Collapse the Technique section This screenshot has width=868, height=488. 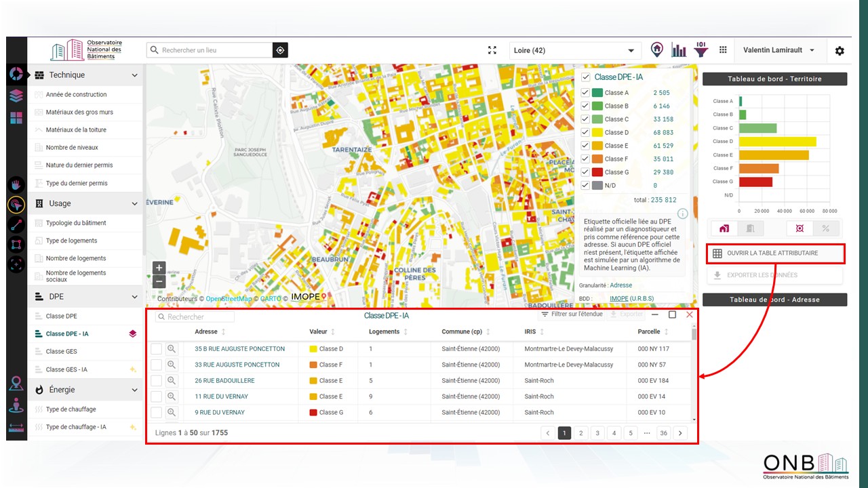[x=134, y=75]
